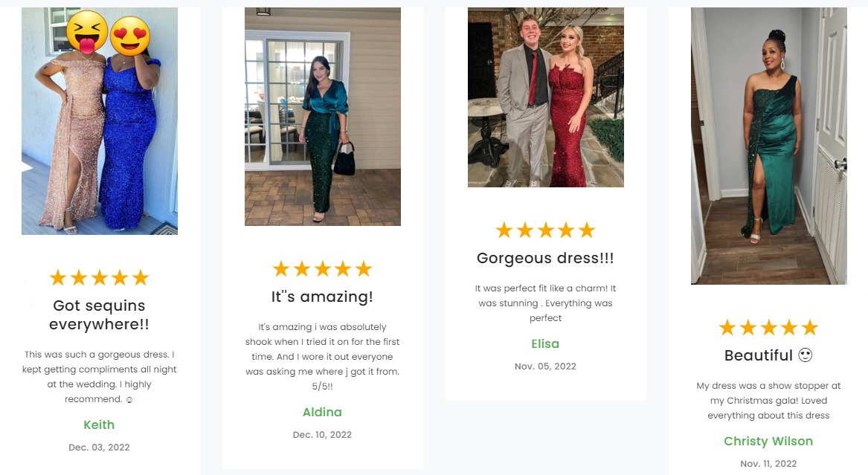Click the heart-eyes emoji on Keith's photo
Viewport: 868px width, 475px height.
tap(131, 36)
